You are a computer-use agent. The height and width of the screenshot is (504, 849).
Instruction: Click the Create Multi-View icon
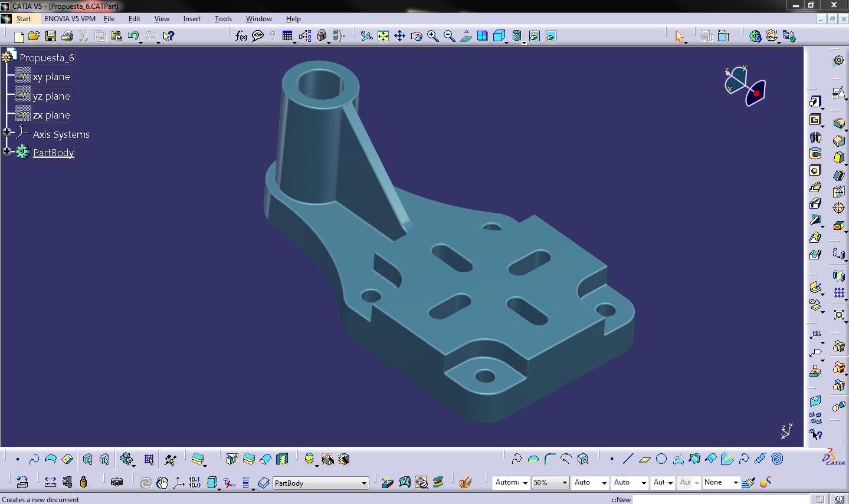point(482,37)
